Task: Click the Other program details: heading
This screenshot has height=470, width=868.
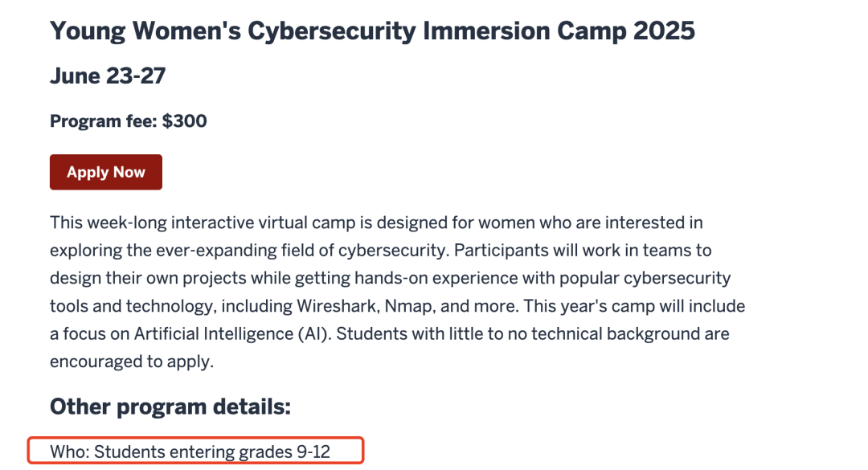Action: 170,407
